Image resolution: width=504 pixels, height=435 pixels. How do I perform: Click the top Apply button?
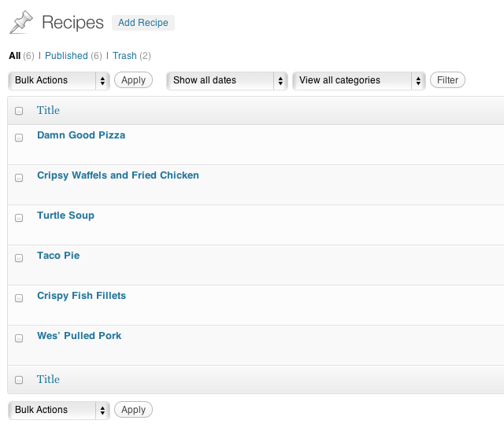point(134,80)
